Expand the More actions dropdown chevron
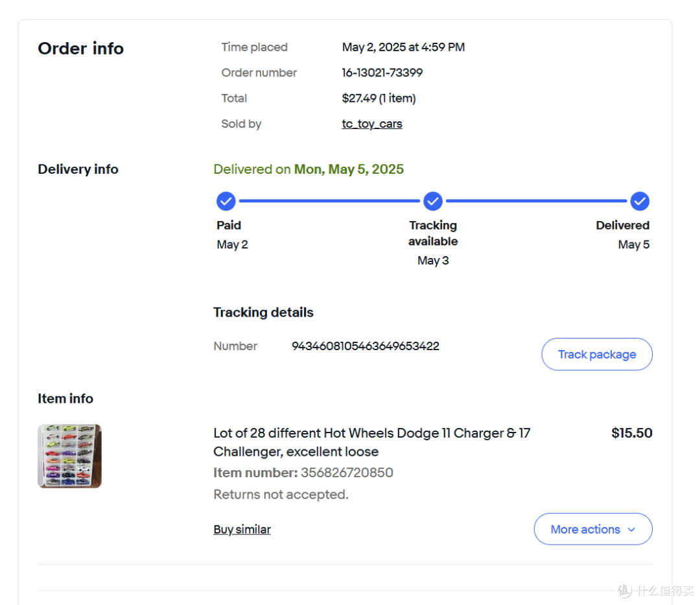The image size is (700, 605). point(631,530)
